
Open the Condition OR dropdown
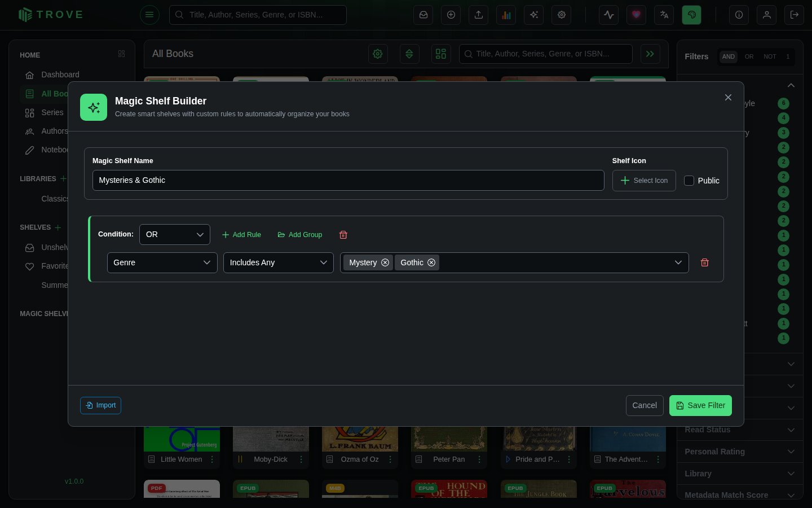tap(175, 234)
